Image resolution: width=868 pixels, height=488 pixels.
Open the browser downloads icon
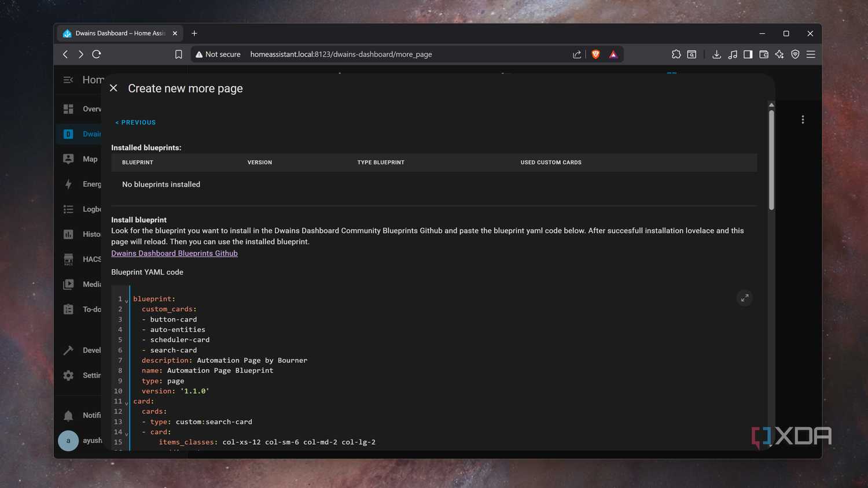point(716,54)
